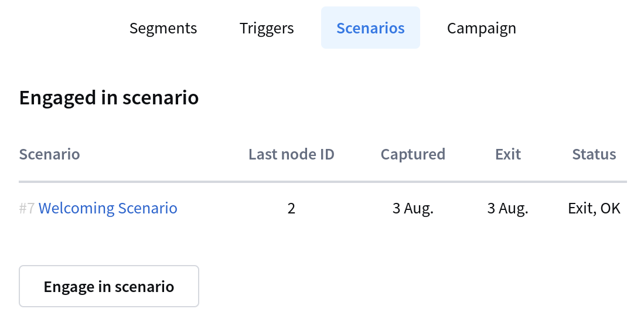The image size is (644, 319).
Task: Click the Engaged in scenario heading
Action: [109, 98]
